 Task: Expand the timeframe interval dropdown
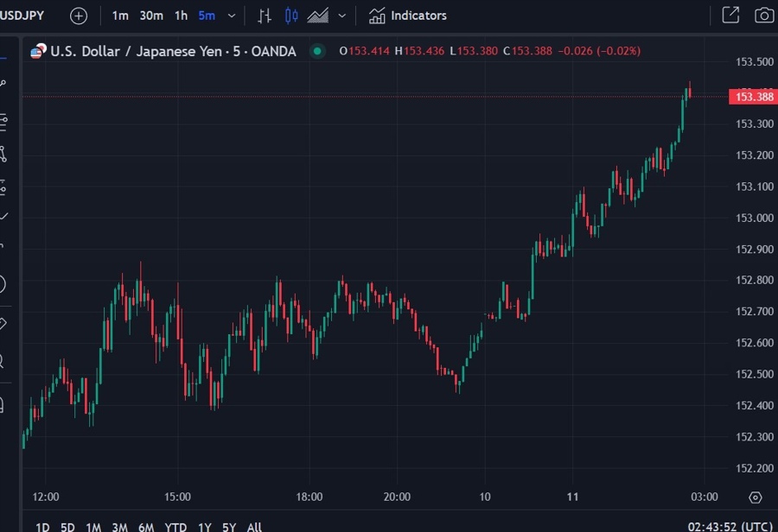pyautogui.click(x=232, y=16)
